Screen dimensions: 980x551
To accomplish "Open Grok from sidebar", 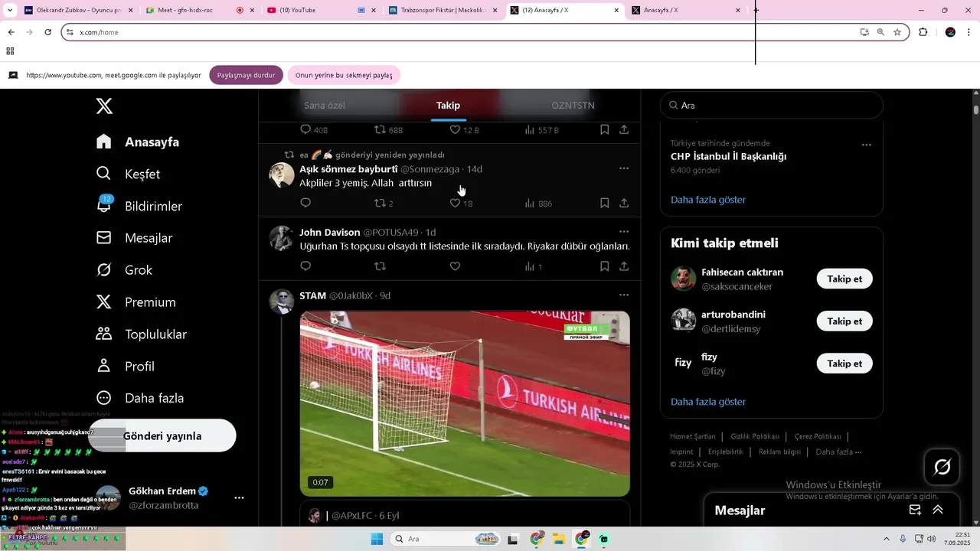I will (x=125, y=270).
